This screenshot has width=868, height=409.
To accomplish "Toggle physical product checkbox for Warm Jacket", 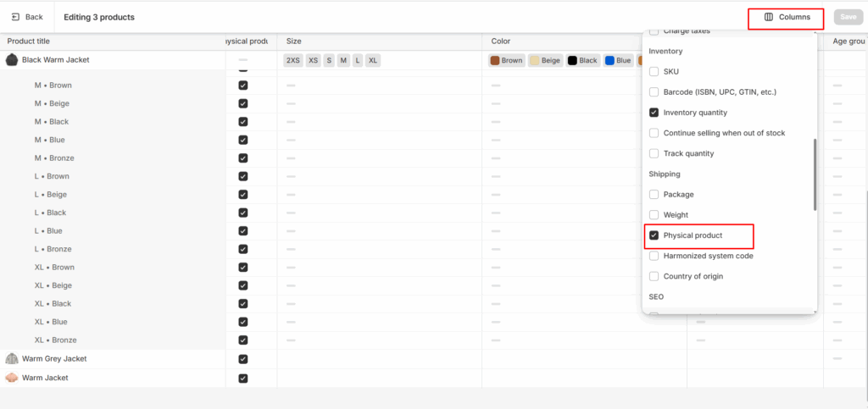I will [x=243, y=378].
